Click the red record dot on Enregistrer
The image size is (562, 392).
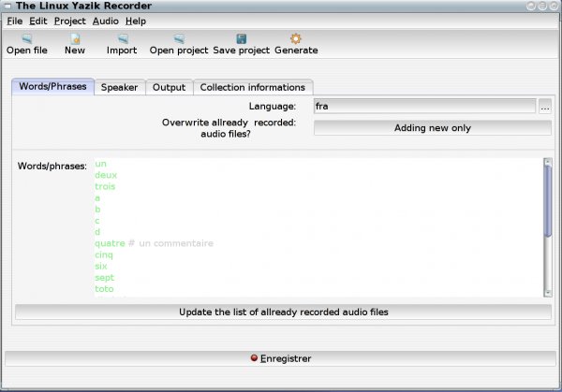point(254,358)
